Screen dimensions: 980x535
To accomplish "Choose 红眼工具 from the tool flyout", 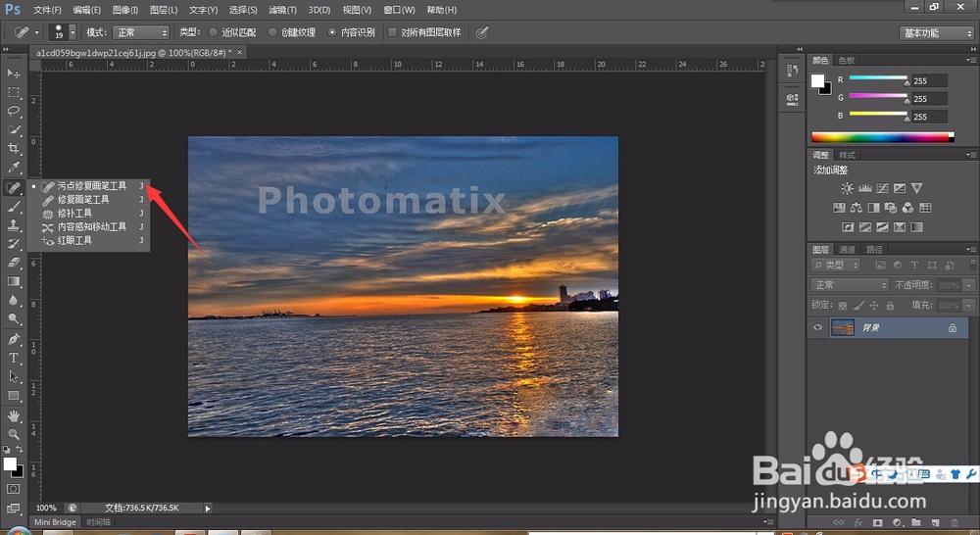I will tap(75, 240).
